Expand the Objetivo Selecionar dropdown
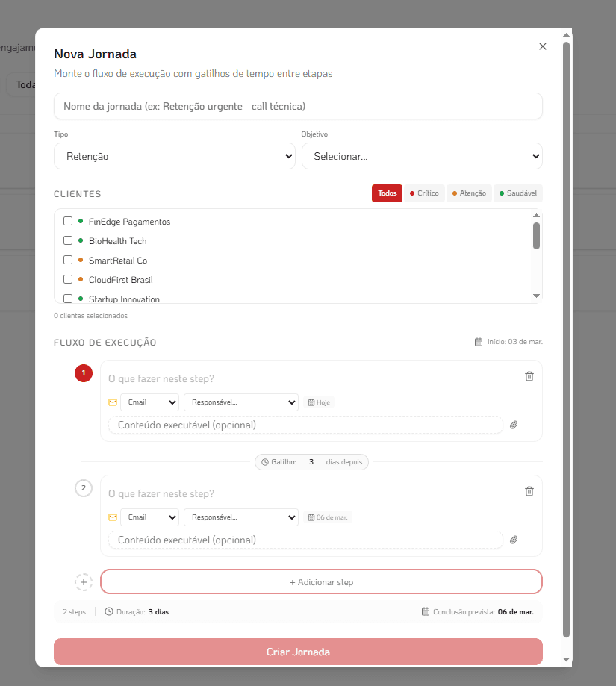This screenshot has width=616, height=686. coord(422,157)
